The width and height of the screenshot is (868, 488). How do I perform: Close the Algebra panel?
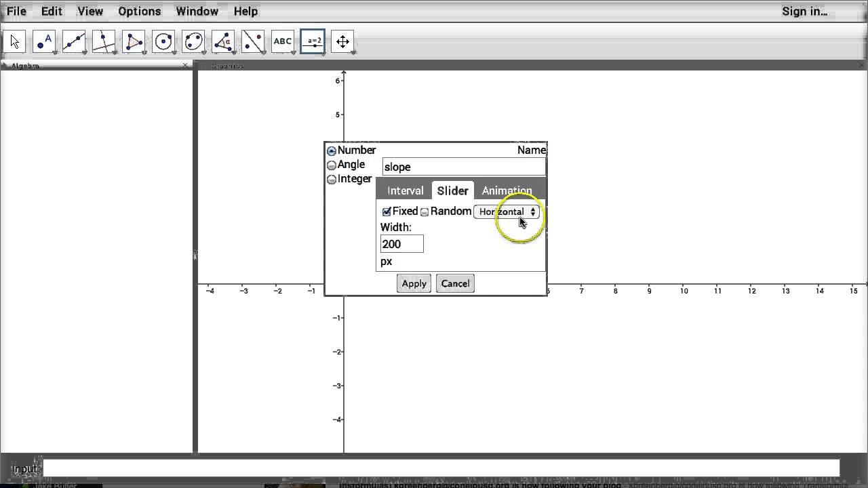[185, 66]
